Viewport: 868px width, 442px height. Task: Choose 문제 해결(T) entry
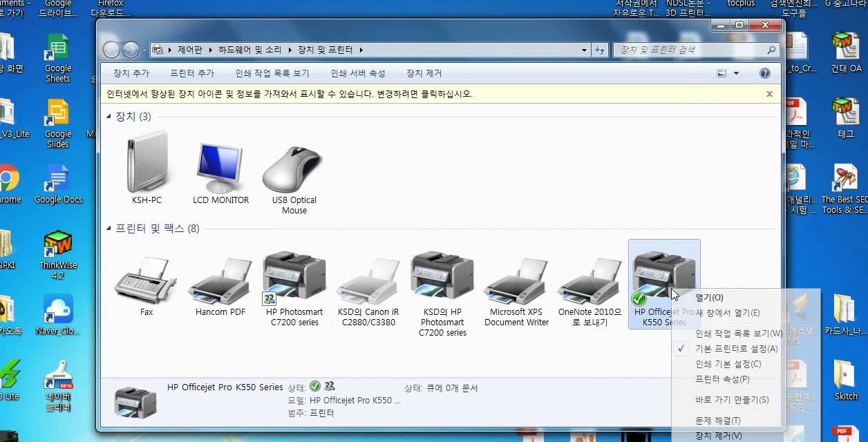tap(717, 421)
